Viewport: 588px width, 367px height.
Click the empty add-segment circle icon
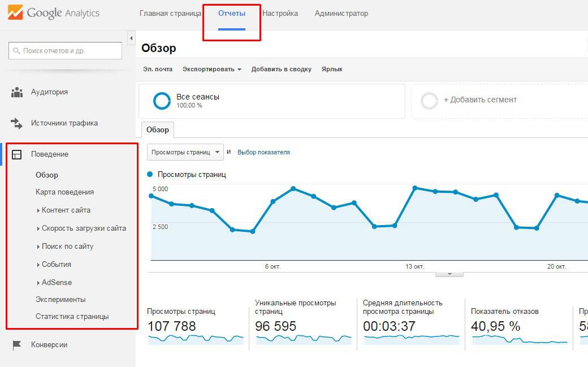click(x=429, y=101)
